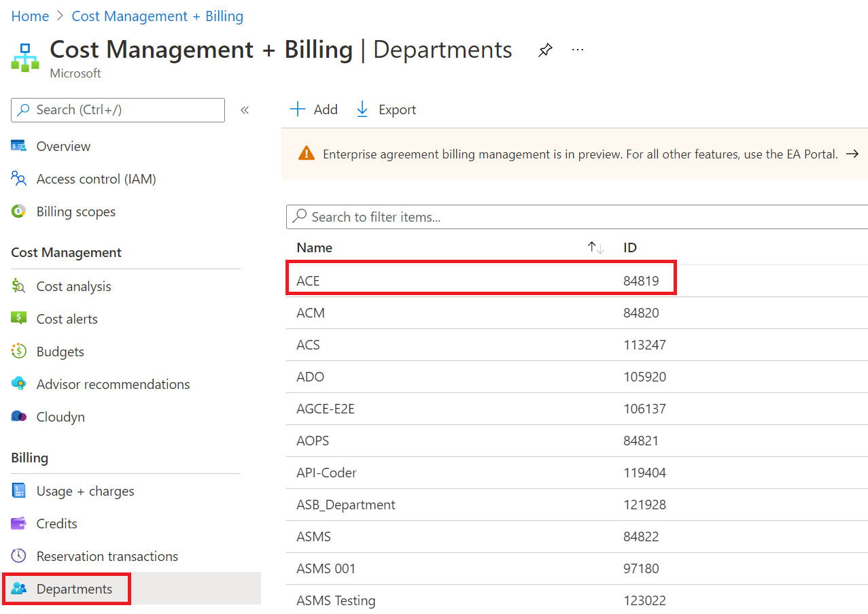The image size is (868, 614).
Task: Click the pin icon beside Departments title
Action: [545, 50]
